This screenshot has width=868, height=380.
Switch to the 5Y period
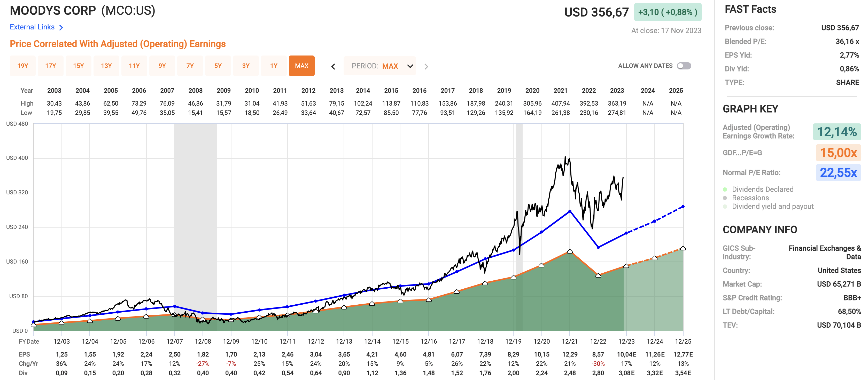218,66
